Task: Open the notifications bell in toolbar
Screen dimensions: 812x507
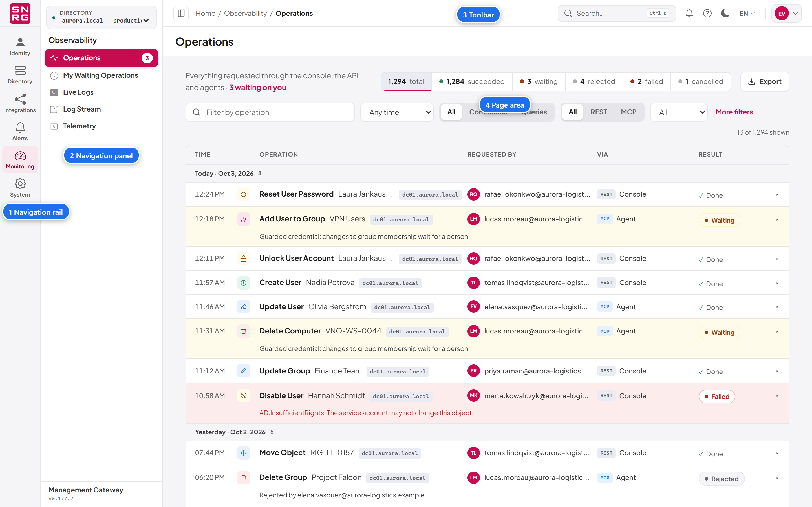Action: point(689,14)
